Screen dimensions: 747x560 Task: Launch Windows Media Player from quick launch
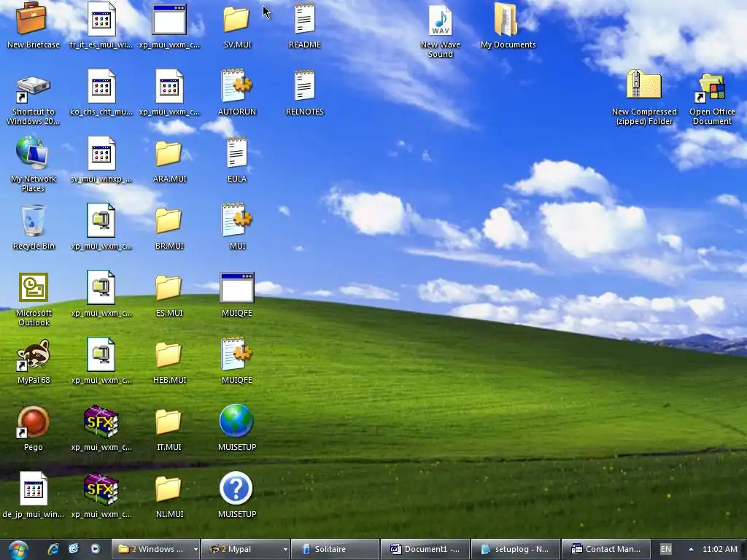96,549
